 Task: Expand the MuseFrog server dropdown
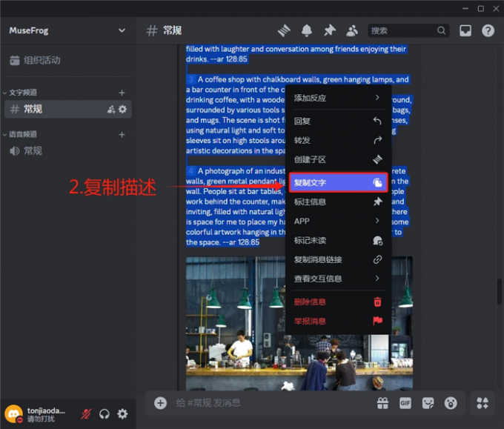pos(122,30)
